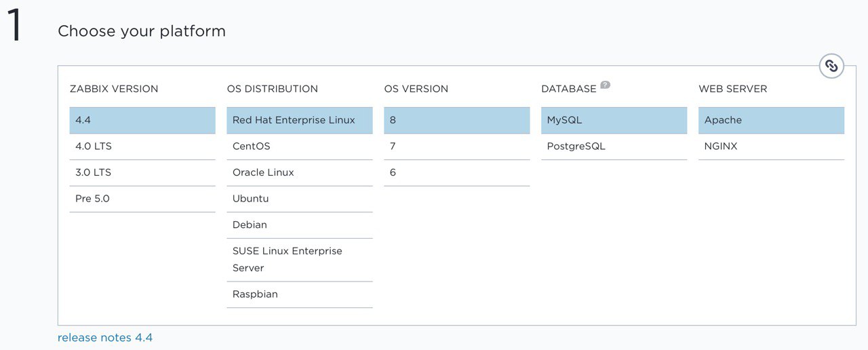Click the Choose your platform heading
This screenshot has height=350, width=868.
point(142,31)
